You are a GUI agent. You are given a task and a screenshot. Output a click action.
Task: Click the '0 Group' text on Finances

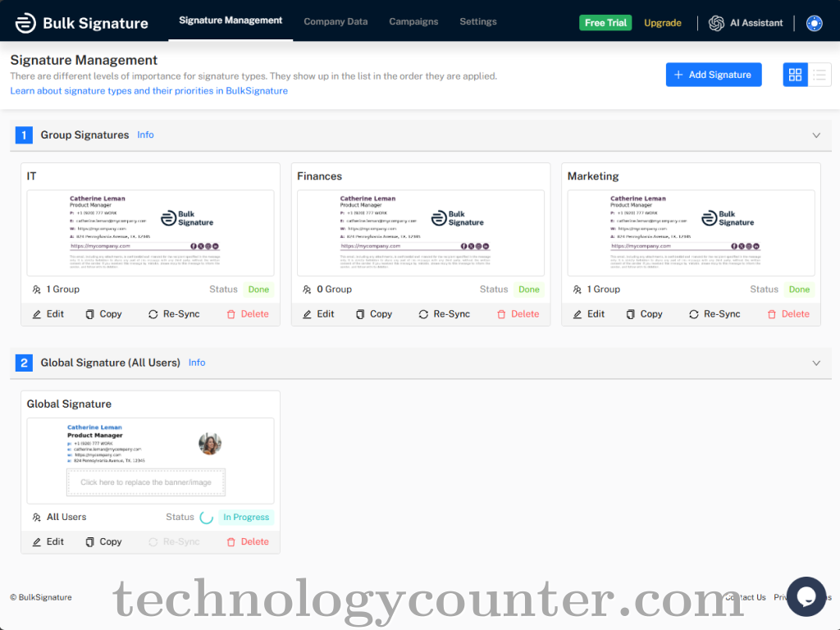(x=335, y=290)
